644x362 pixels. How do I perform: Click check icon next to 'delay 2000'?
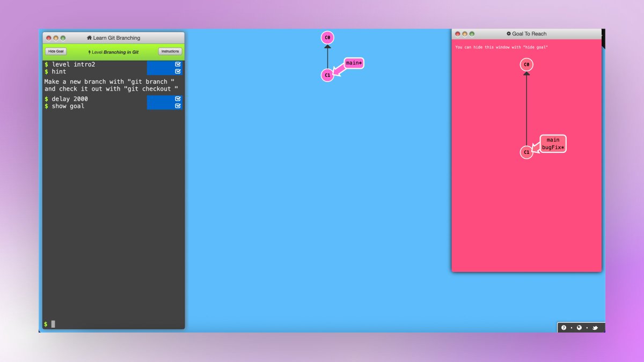(178, 99)
